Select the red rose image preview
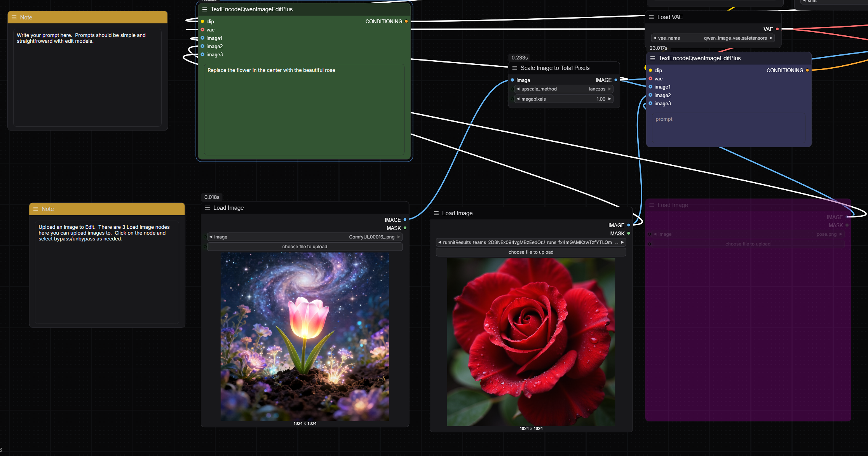This screenshot has width=868, height=456. click(x=531, y=341)
